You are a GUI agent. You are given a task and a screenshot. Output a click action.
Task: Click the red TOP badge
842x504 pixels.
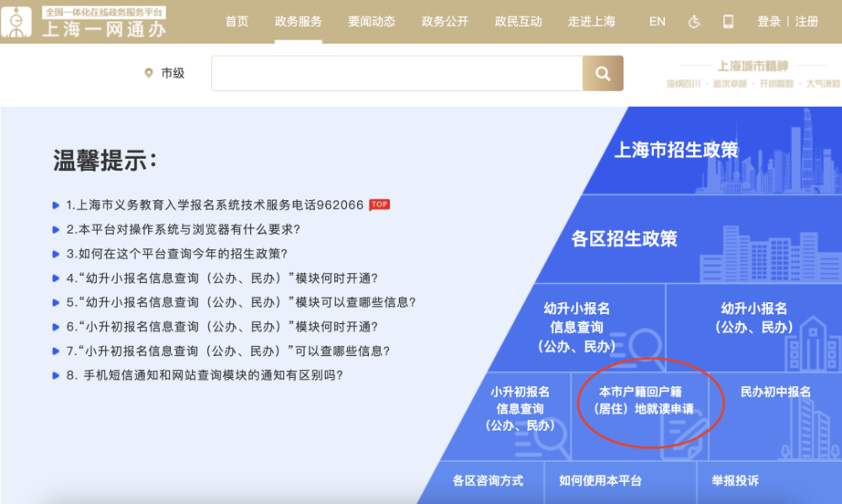point(379,204)
